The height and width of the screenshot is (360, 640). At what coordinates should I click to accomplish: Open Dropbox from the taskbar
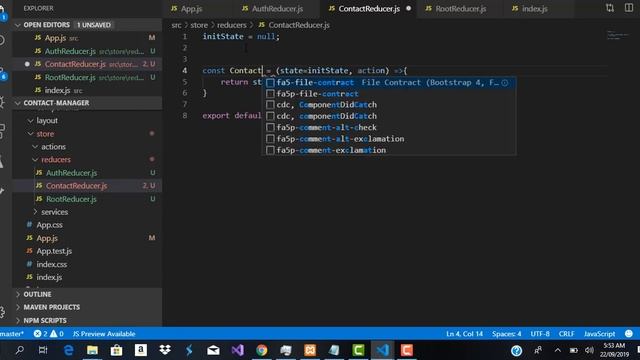[165, 350]
